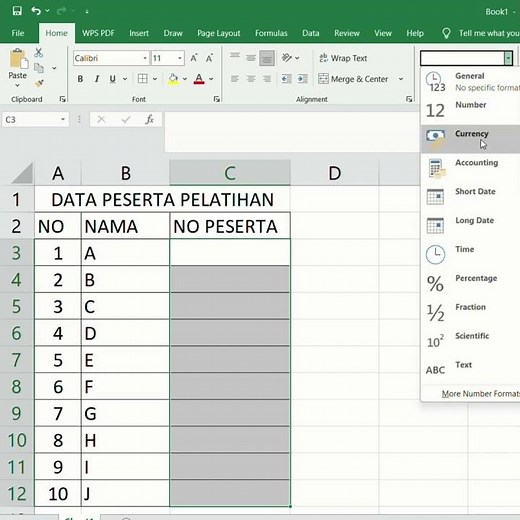Apply the red Font Color
Viewport: 520px width, 520px height.
click(x=199, y=79)
